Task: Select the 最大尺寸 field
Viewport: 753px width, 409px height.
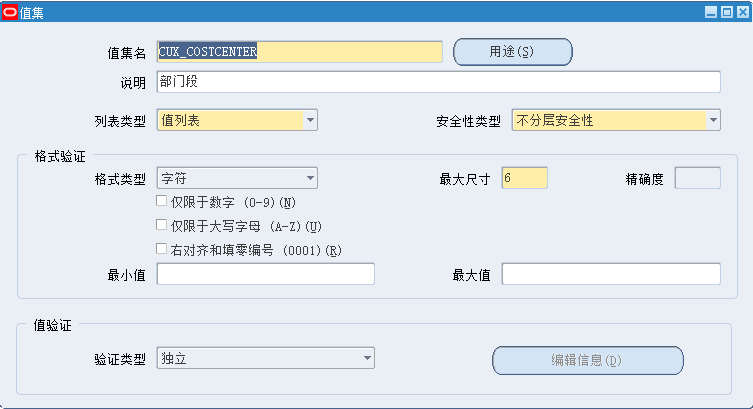Action: [525, 179]
